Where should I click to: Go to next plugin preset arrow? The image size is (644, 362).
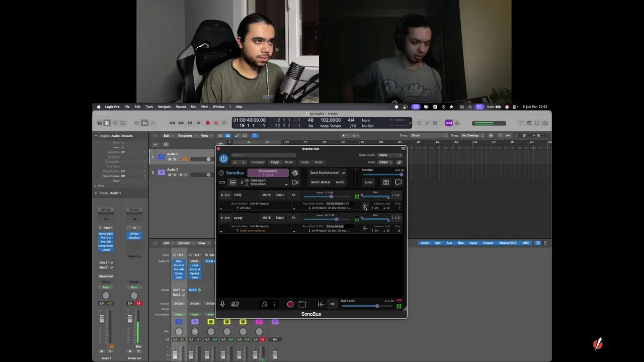pyautogui.click(x=244, y=162)
